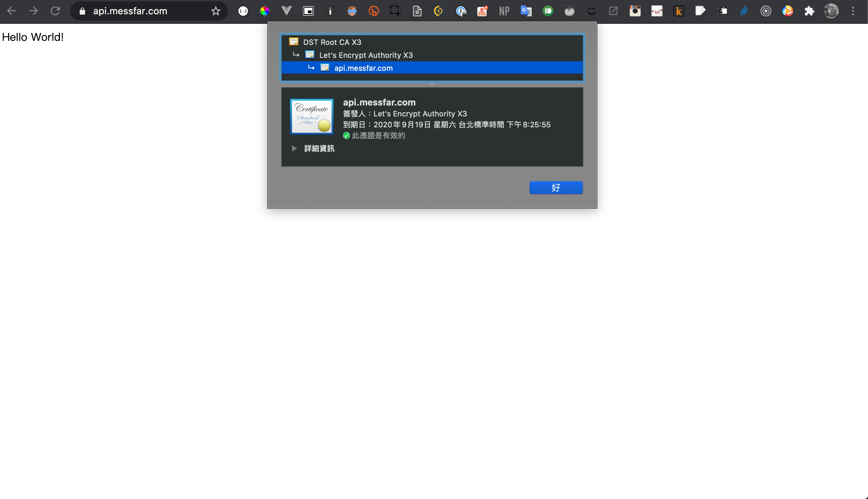Viewport: 868px width, 499px height.
Task: Click the green check 此憑證是有效的 status
Action: tap(374, 136)
